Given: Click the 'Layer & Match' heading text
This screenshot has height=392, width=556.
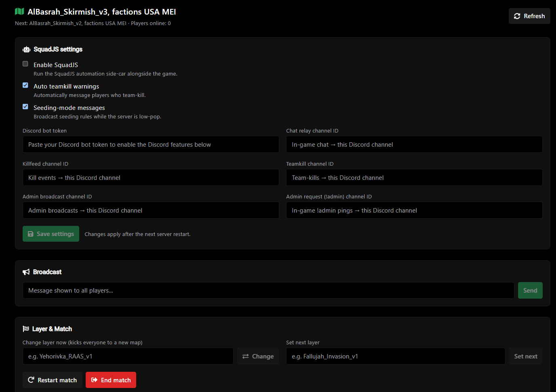Looking at the screenshot, I should coord(52,329).
